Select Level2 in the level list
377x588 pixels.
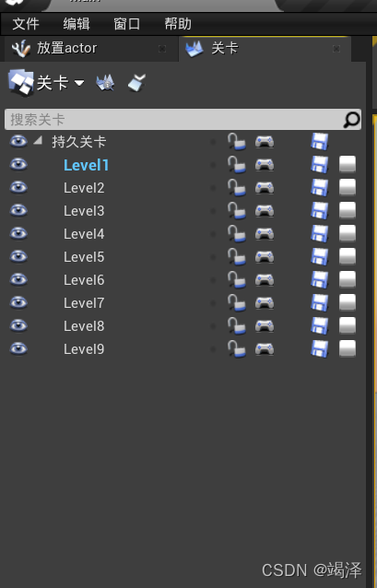(84, 188)
